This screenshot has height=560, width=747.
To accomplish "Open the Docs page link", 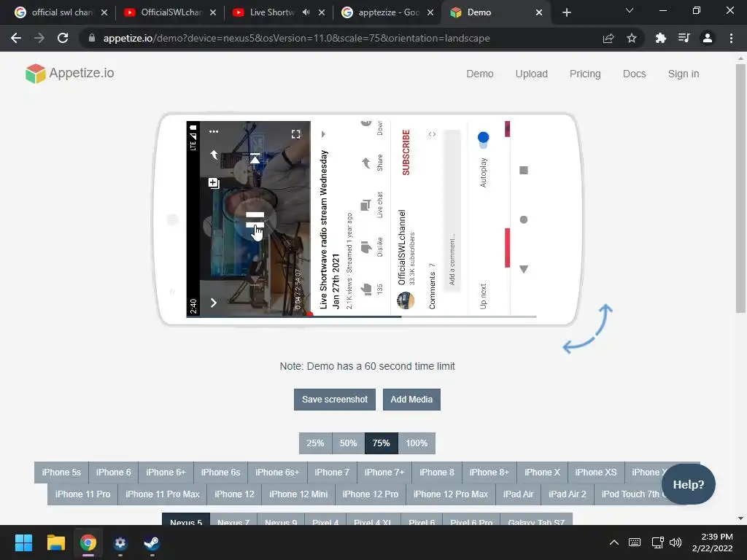I will pos(634,74).
